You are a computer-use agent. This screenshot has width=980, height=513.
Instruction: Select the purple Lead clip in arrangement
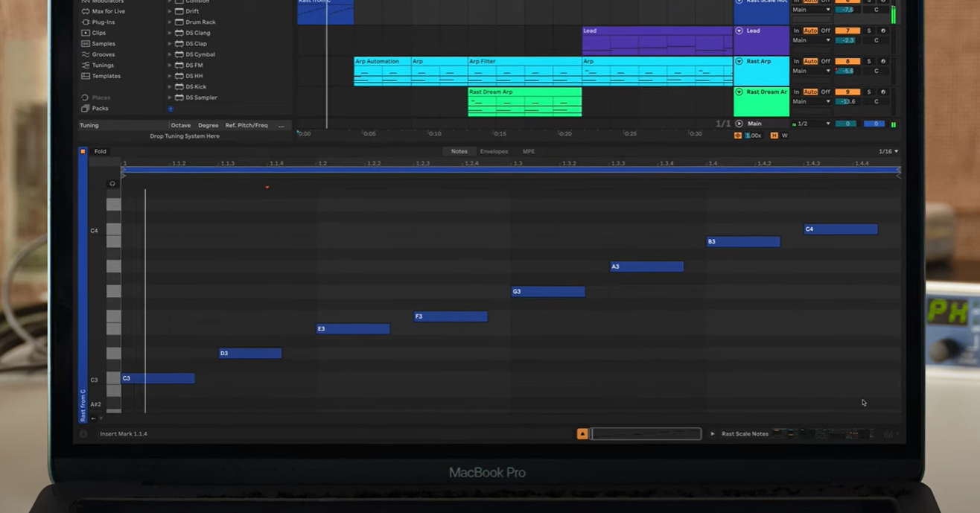click(x=658, y=41)
